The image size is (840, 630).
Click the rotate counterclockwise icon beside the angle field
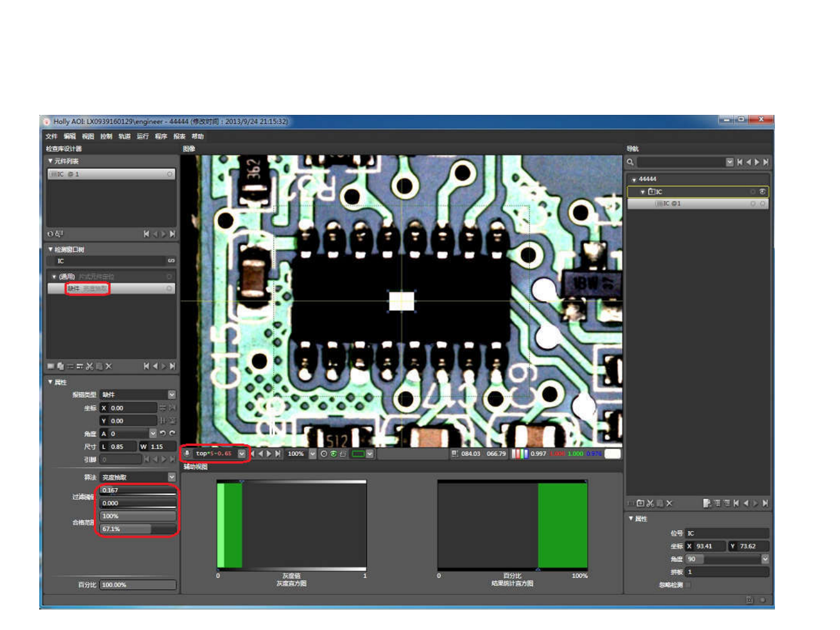click(162, 434)
